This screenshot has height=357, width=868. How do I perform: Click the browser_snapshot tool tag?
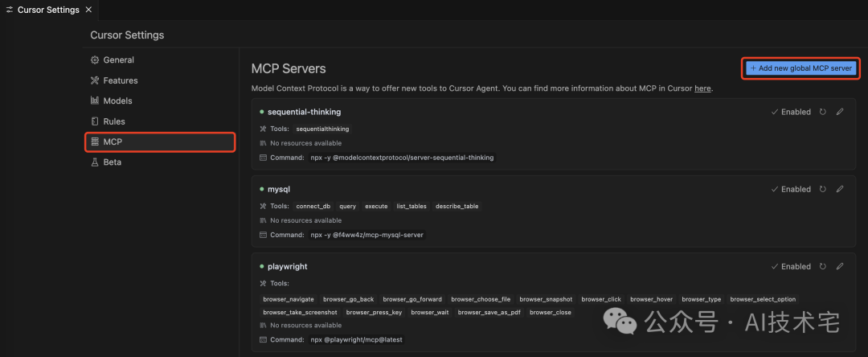[546, 299]
